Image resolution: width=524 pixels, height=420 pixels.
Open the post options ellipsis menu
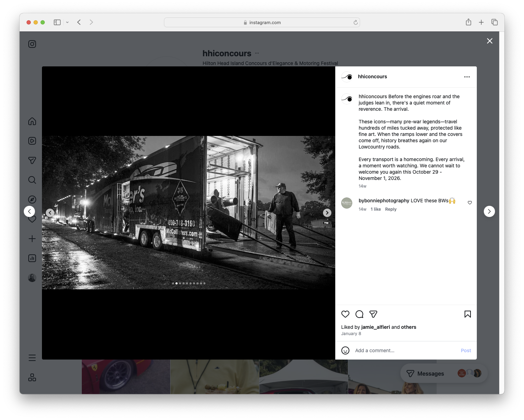[x=467, y=77]
